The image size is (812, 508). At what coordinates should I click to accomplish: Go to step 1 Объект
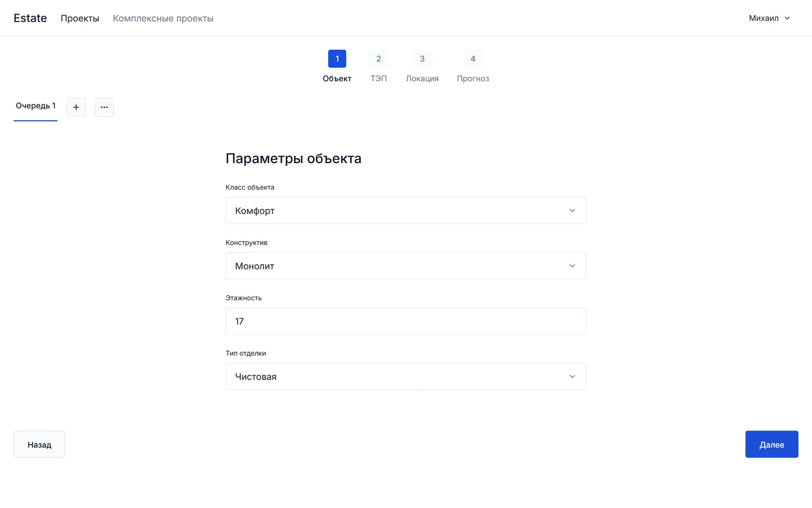(337, 67)
